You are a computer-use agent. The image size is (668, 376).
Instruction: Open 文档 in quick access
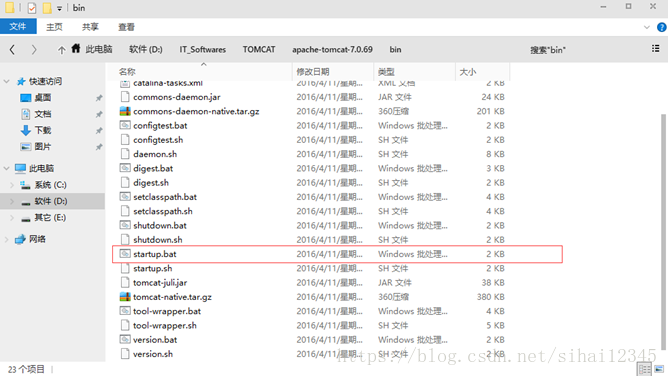pyautogui.click(x=43, y=114)
